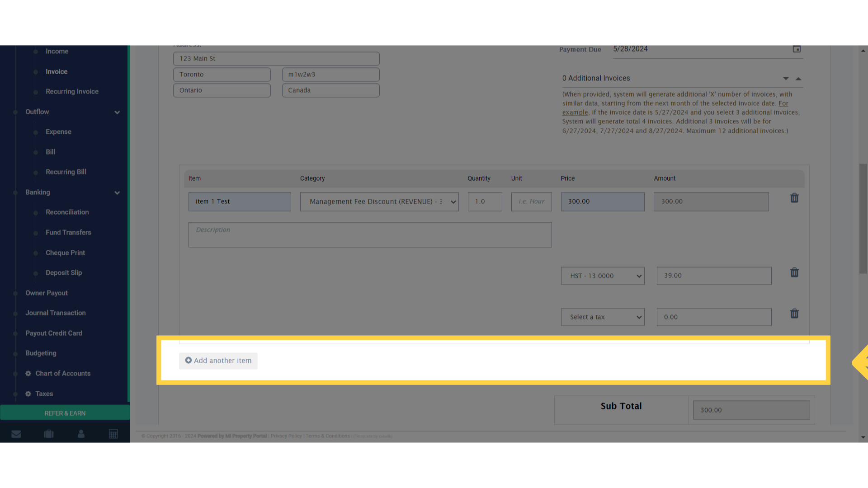Open Recurring Invoice from the sidebar

pyautogui.click(x=72, y=91)
